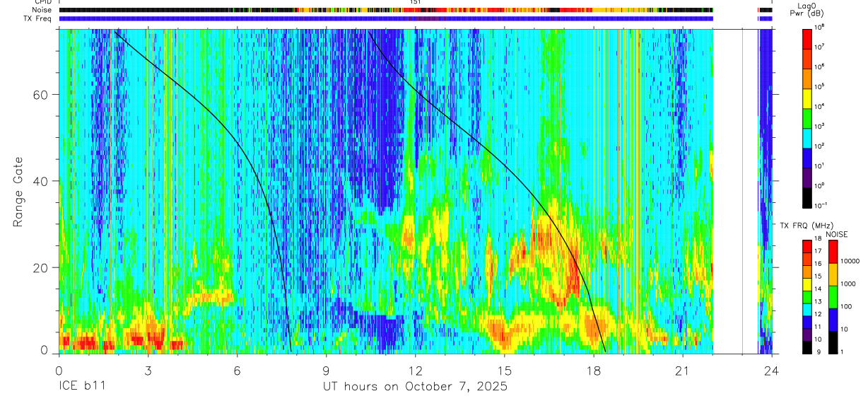Click the '18' label on TX FRQ legend

click(818, 238)
